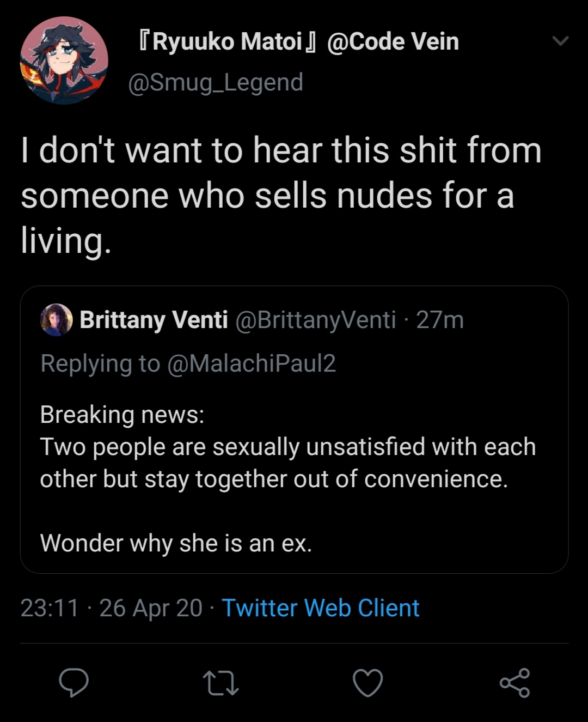This screenshot has width=588, height=722.
Task: Visit the @Smug_Legend handle
Action: click(216, 83)
